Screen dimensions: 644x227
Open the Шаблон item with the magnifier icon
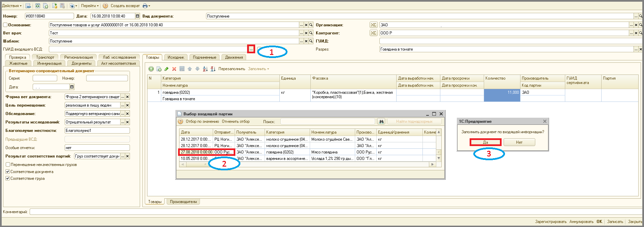pos(311,41)
